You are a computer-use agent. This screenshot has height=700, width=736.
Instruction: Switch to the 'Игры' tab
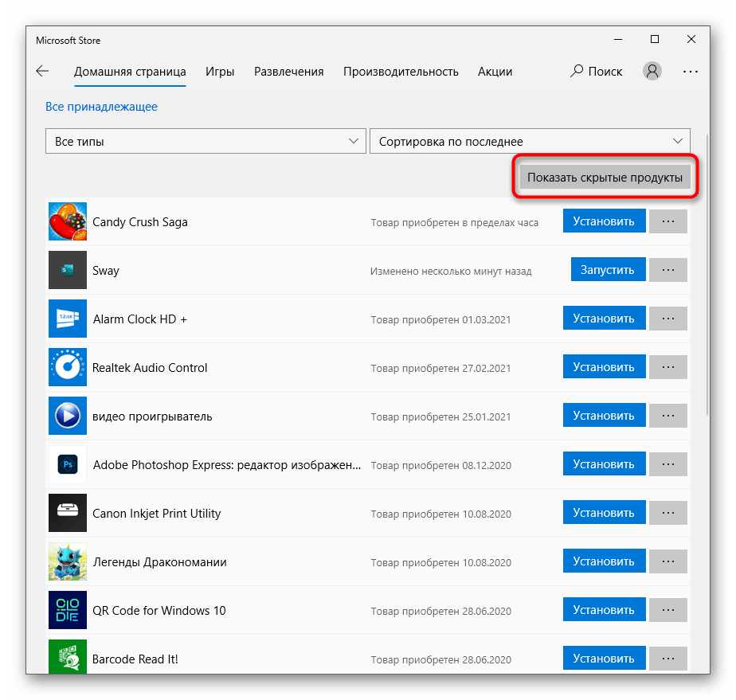tap(220, 71)
